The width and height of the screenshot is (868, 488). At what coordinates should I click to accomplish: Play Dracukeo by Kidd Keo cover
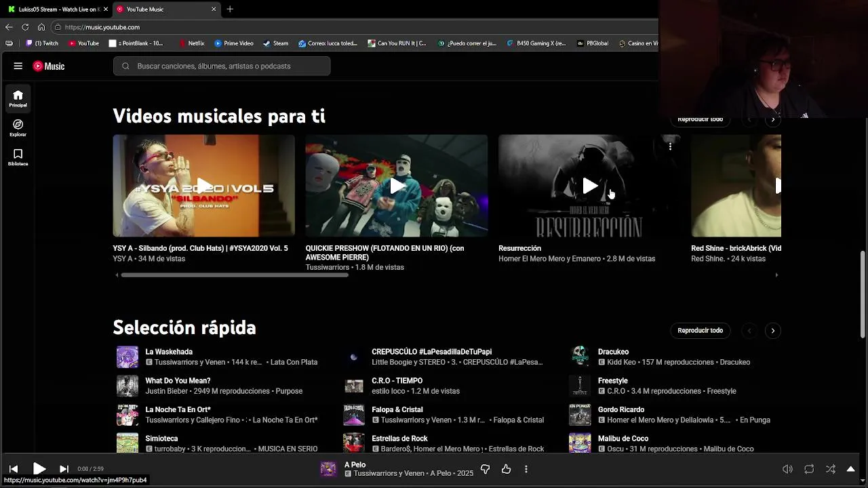580,357
